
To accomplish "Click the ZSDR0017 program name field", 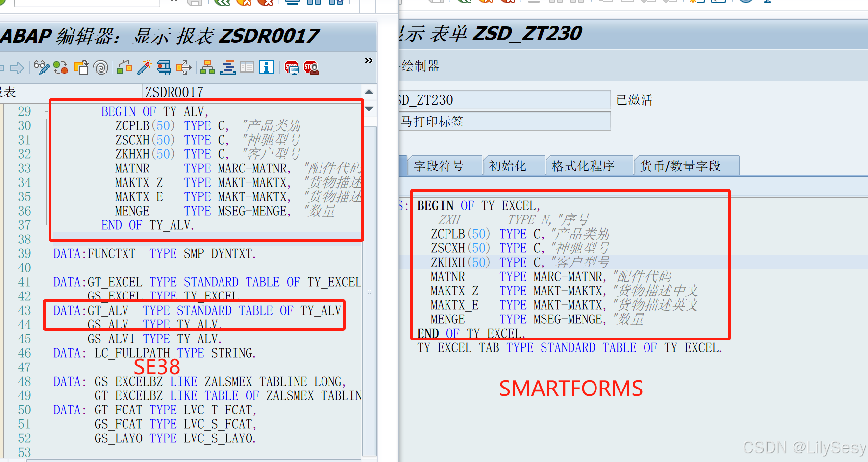I will tap(196, 92).
